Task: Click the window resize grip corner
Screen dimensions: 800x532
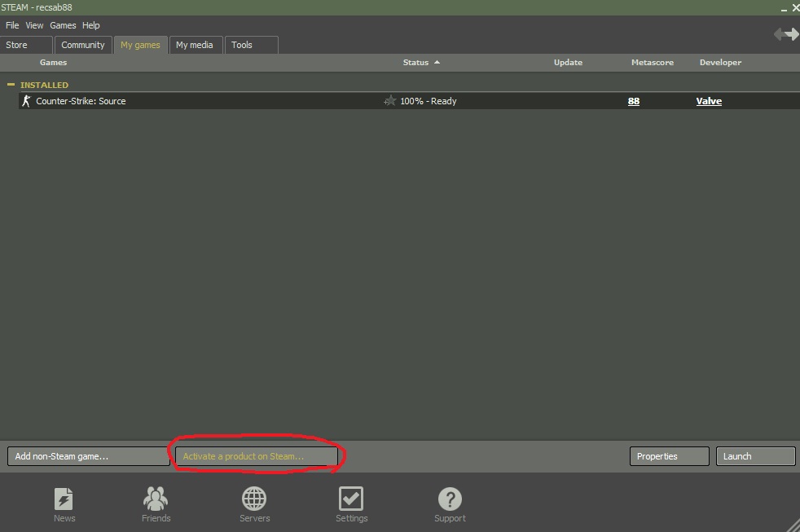Action: tap(793, 525)
